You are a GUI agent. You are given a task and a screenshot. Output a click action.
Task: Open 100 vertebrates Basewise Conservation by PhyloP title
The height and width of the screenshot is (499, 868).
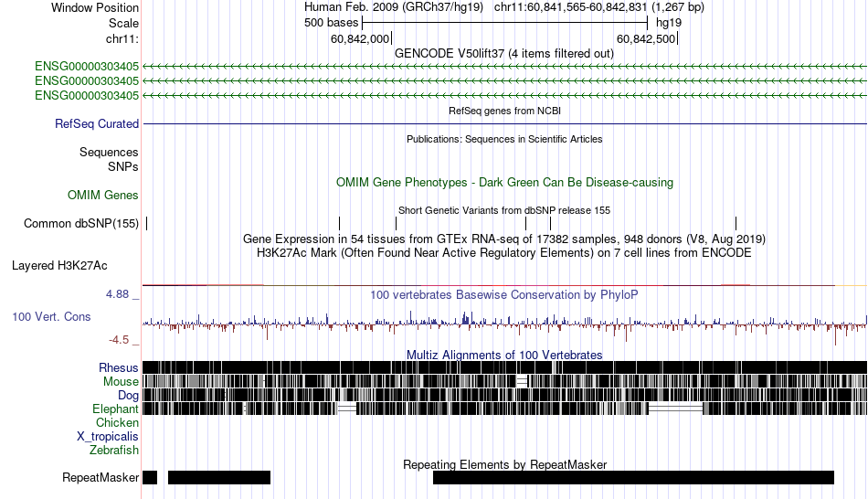504,294
